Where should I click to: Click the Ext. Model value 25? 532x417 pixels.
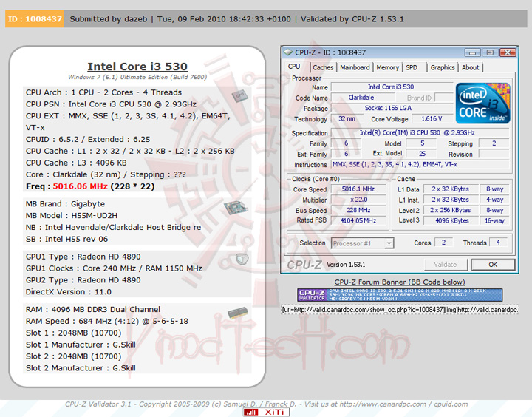(422, 154)
